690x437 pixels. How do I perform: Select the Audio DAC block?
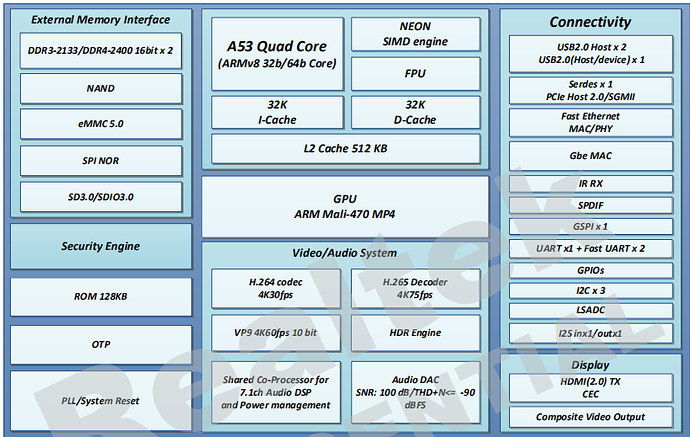pos(415,393)
